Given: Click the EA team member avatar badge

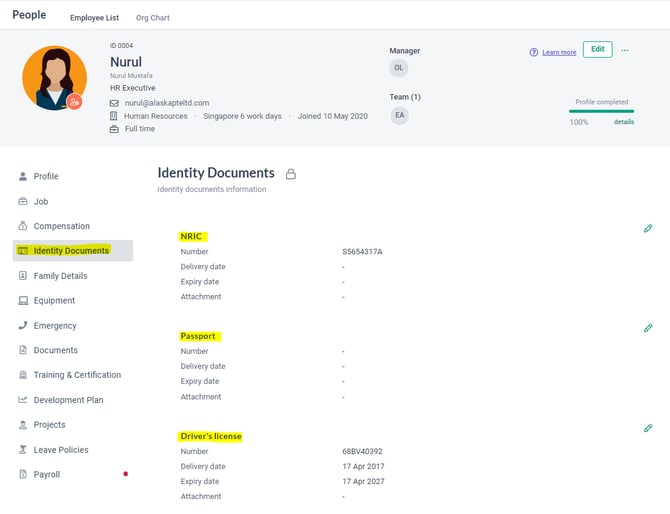Looking at the screenshot, I should tap(399, 115).
